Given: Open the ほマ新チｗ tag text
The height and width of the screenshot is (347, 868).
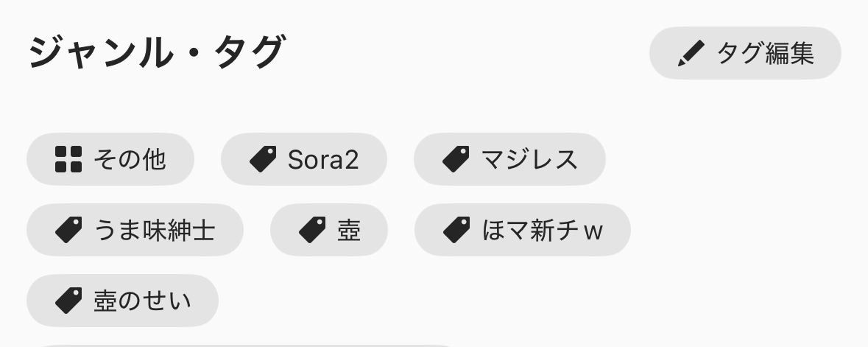Looking at the screenshot, I should coord(543,230).
